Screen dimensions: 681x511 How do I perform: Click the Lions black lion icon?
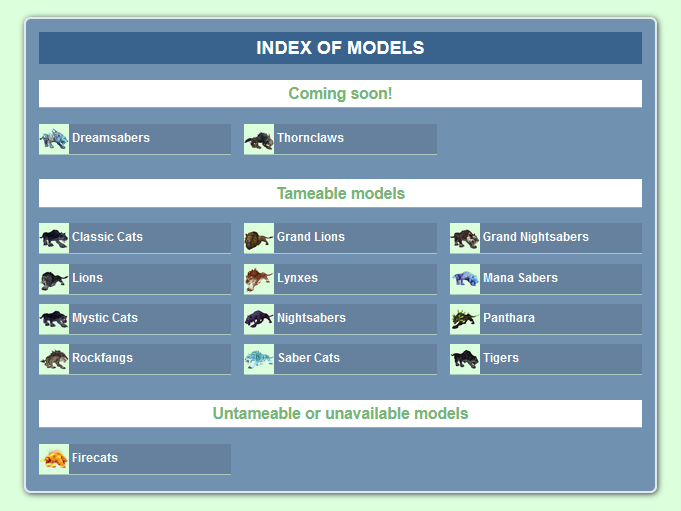point(54,279)
